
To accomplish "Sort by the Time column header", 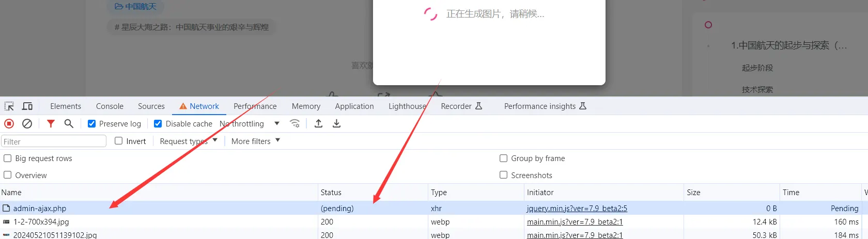I will pos(820,193).
